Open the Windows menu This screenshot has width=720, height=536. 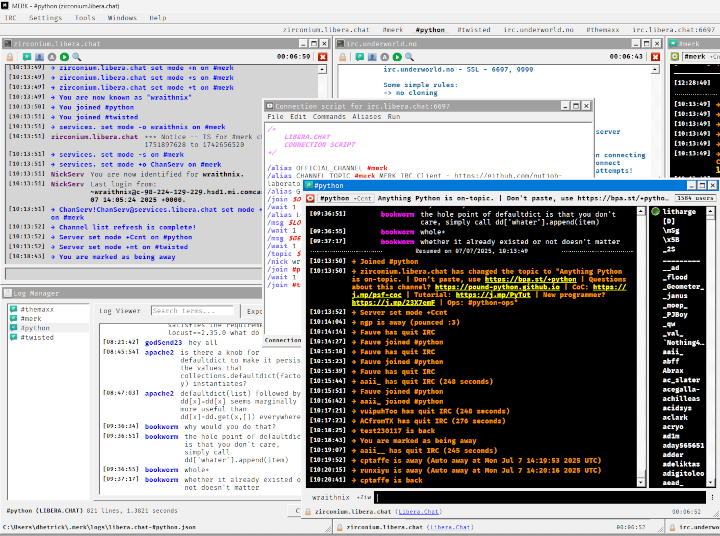[122, 18]
